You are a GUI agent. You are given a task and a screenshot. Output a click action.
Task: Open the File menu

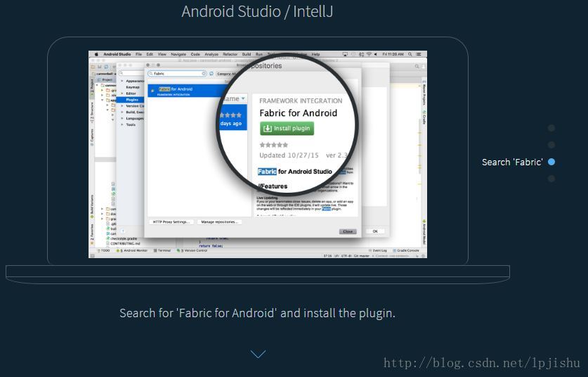(x=139, y=54)
